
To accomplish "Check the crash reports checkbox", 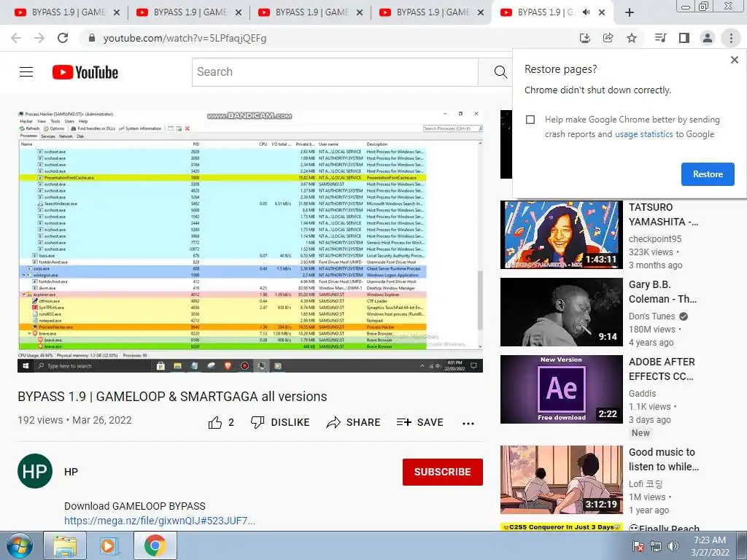I will (x=530, y=120).
